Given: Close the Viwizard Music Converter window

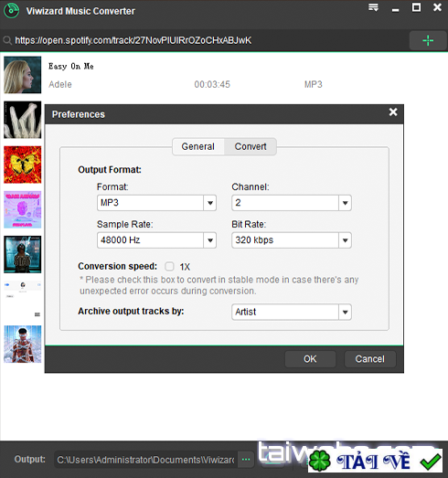Looking at the screenshot, I should [437, 7].
